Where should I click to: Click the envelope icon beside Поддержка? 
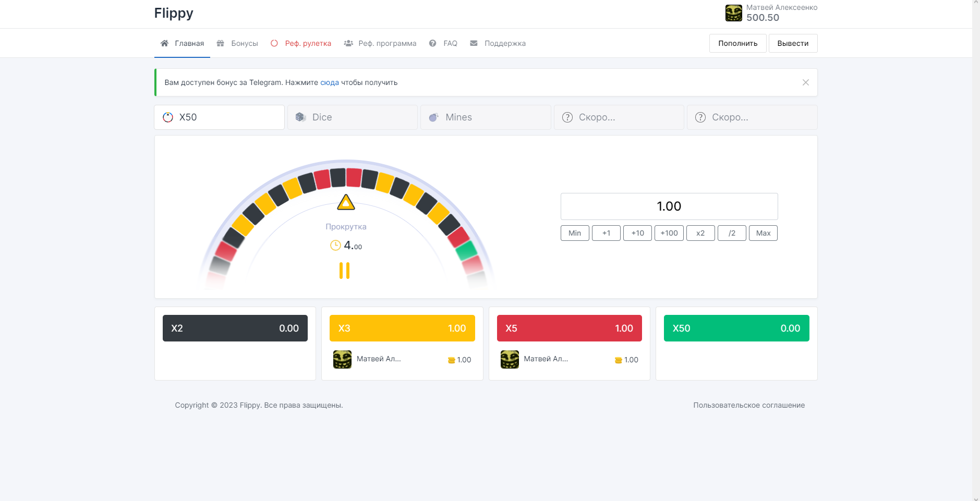click(474, 43)
